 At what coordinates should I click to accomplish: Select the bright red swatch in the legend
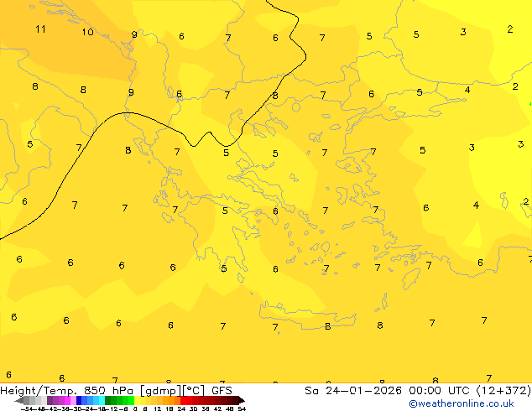coord(183,400)
